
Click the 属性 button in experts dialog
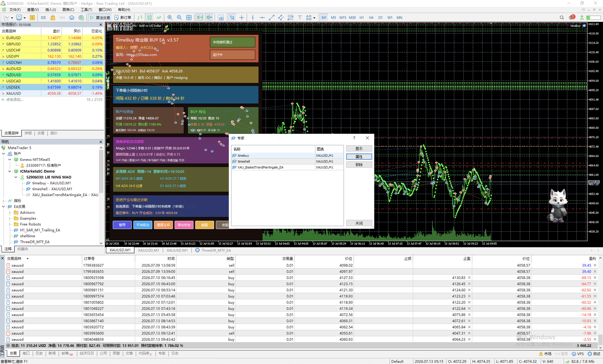click(359, 157)
